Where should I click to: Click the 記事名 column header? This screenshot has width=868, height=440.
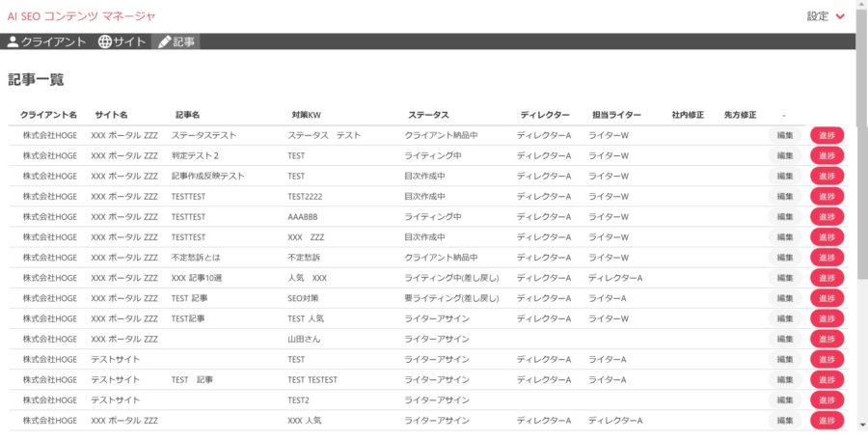tap(188, 115)
